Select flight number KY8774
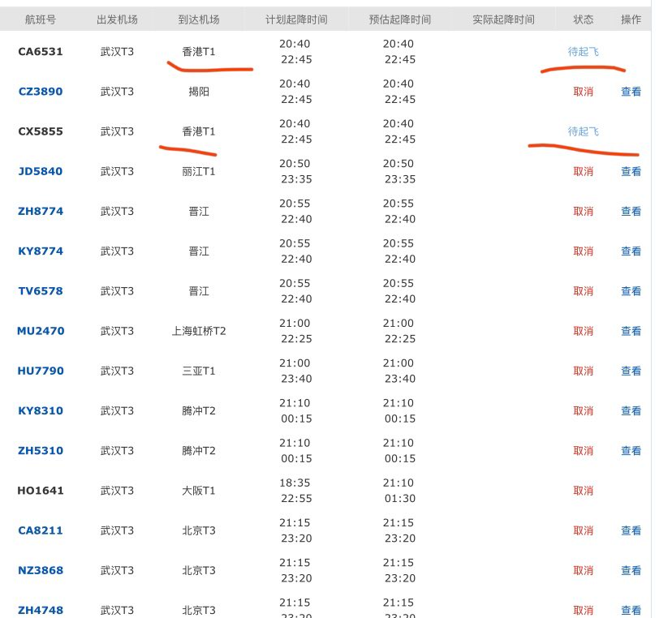 40,251
